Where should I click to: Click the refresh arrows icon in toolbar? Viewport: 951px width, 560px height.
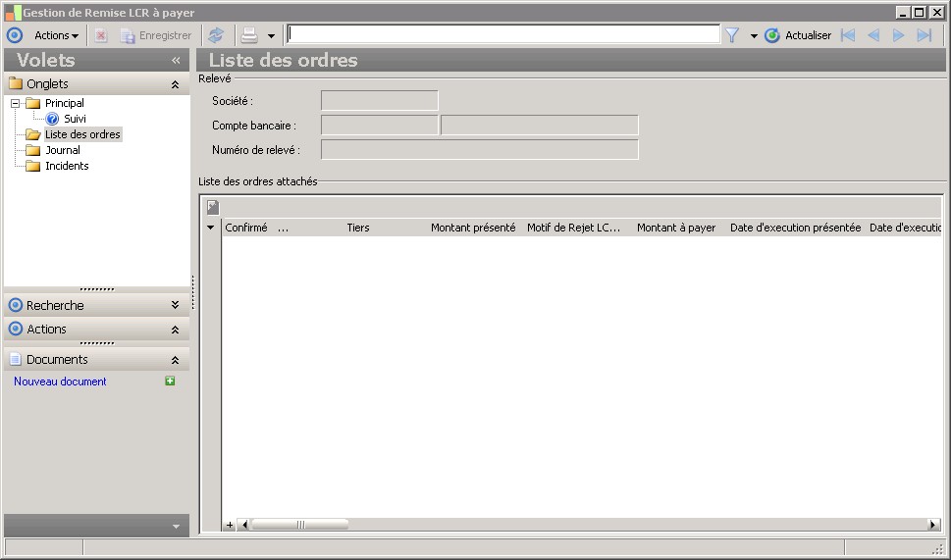point(216,35)
